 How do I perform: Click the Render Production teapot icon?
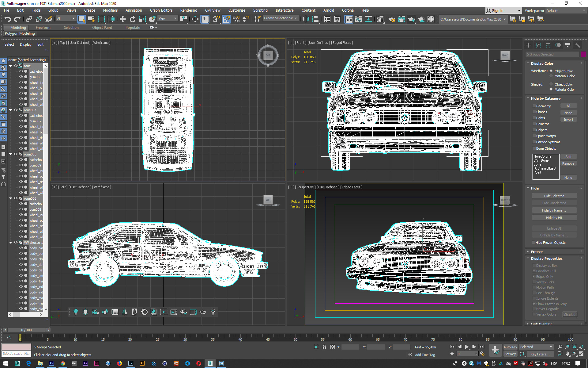[x=411, y=19]
